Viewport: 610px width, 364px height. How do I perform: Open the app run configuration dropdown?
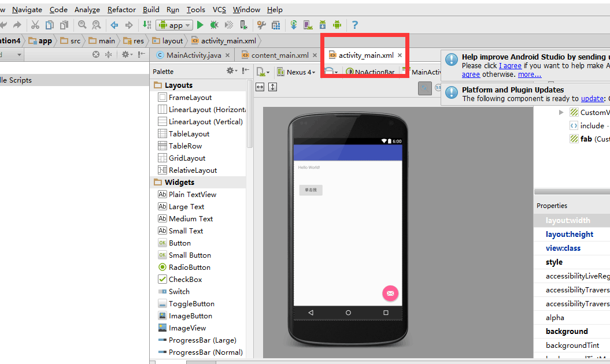pyautogui.click(x=175, y=25)
